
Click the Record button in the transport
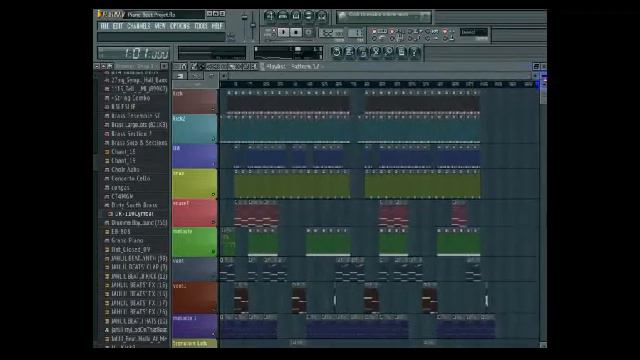coord(309,32)
